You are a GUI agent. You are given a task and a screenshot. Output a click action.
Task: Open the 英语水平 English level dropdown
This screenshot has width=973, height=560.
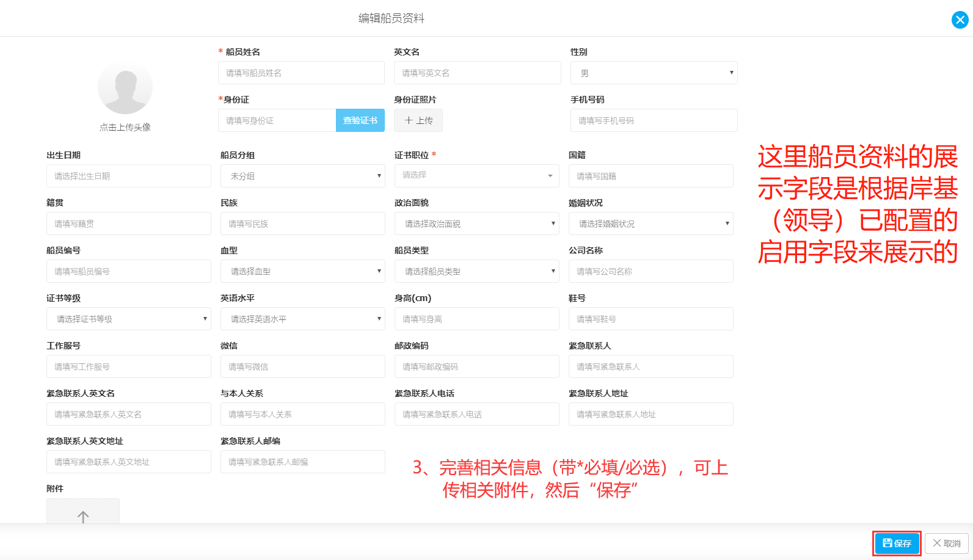(x=303, y=319)
